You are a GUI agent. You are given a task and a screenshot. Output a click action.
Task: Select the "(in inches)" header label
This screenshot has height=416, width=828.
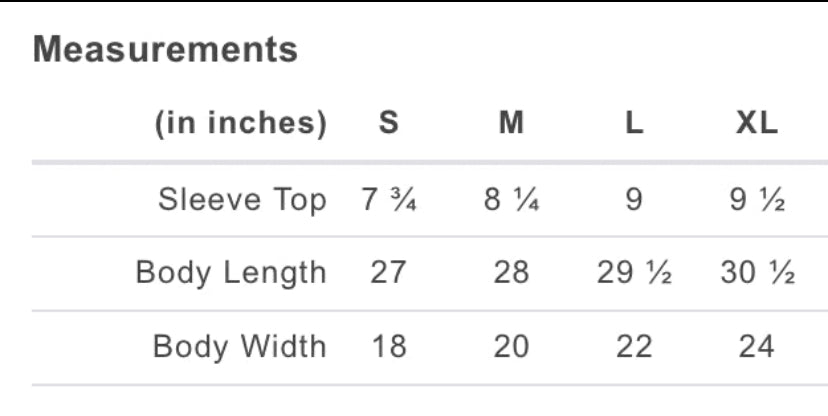pyautogui.click(x=240, y=123)
